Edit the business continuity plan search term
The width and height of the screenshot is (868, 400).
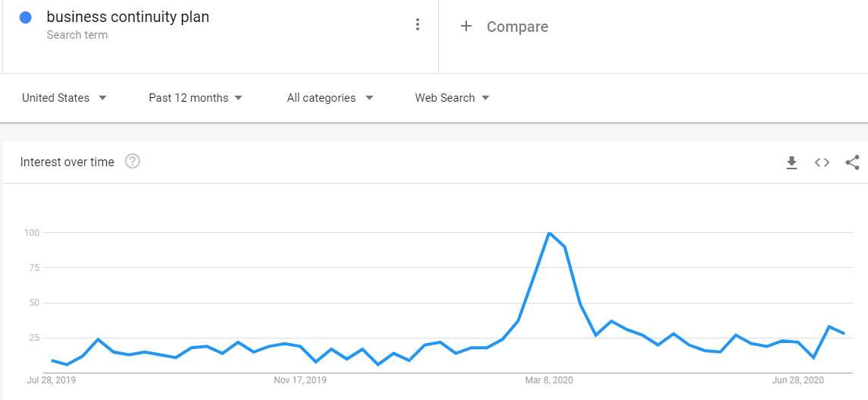pyautogui.click(x=127, y=17)
